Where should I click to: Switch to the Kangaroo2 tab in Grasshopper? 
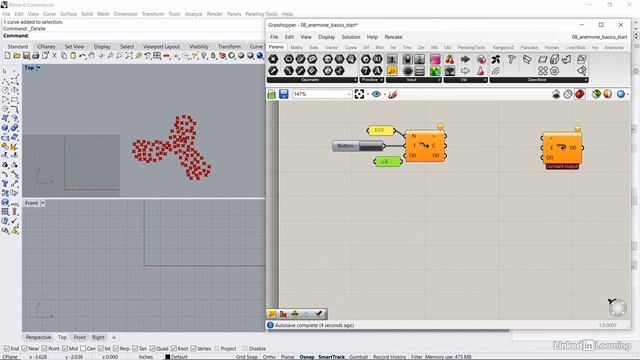pyautogui.click(x=503, y=47)
